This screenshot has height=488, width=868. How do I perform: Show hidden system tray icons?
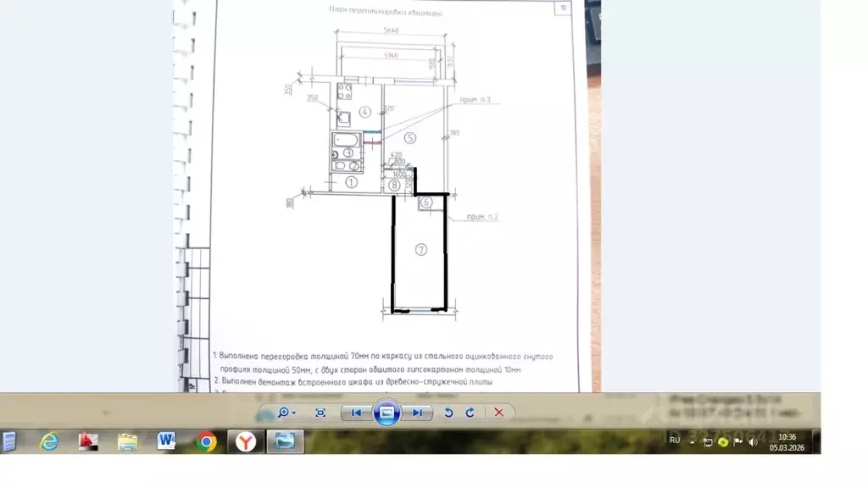(692, 441)
